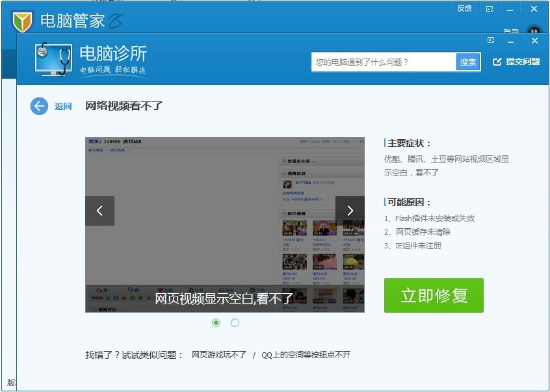Show next screenshot with right carousel arrow

[x=350, y=211]
